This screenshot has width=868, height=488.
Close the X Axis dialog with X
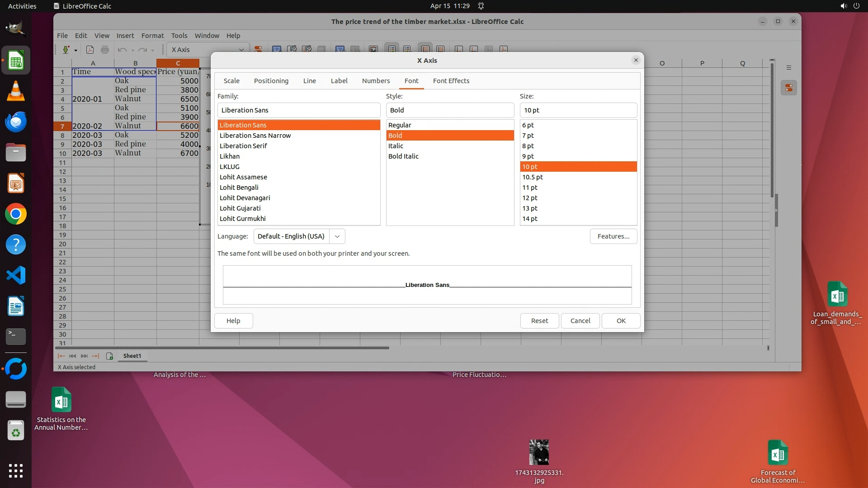[x=636, y=60]
